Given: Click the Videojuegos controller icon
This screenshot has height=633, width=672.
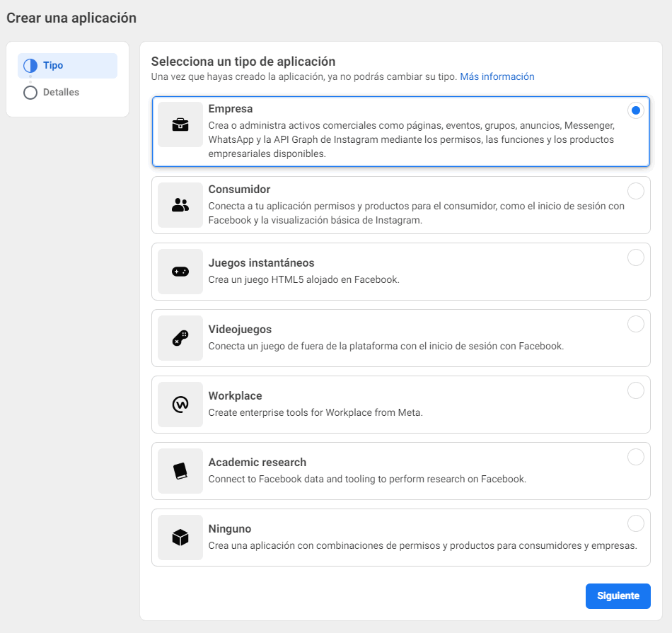Looking at the screenshot, I should [180, 337].
